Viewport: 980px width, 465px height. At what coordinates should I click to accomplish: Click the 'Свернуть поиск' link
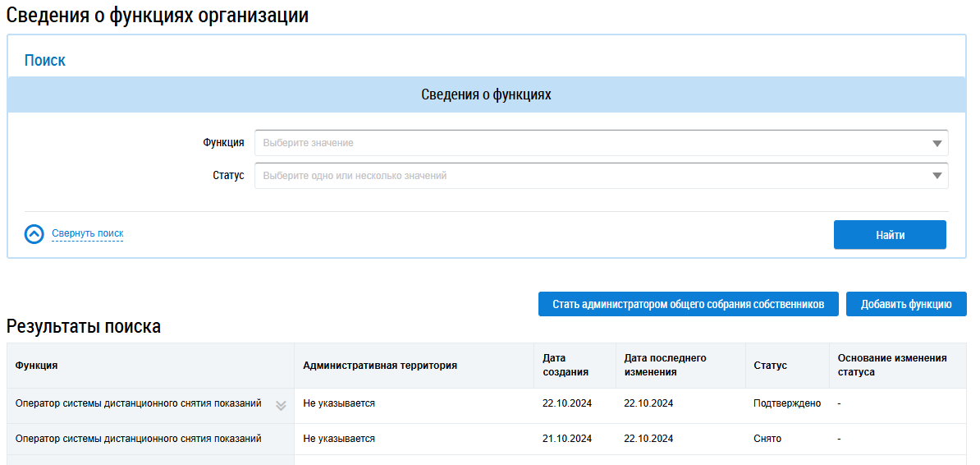[x=87, y=234]
